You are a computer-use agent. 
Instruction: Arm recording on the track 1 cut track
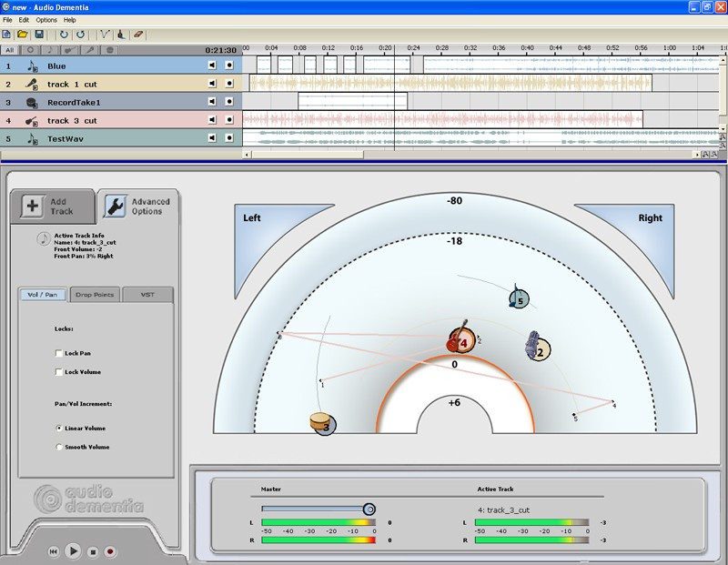[229, 84]
